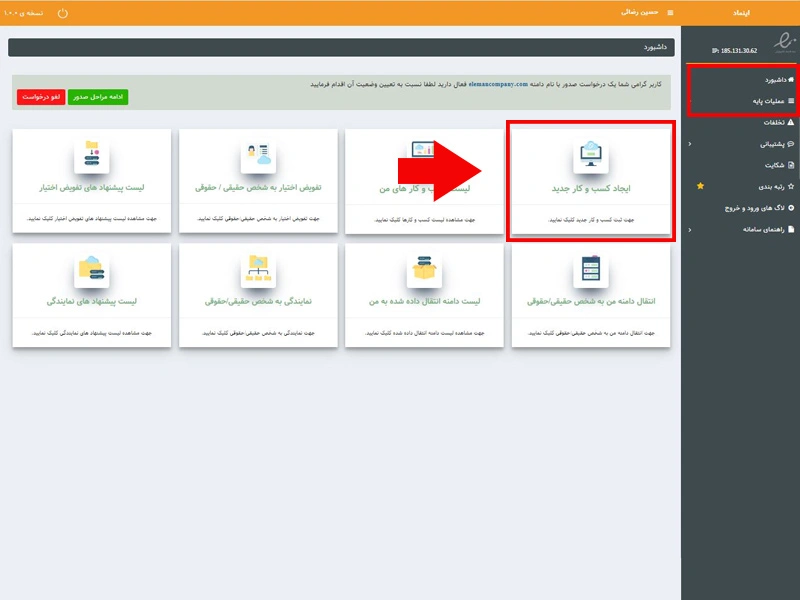Click the gold star in the رتبه بندی row
This screenshot has width=800, height=600.
[701, 186]
